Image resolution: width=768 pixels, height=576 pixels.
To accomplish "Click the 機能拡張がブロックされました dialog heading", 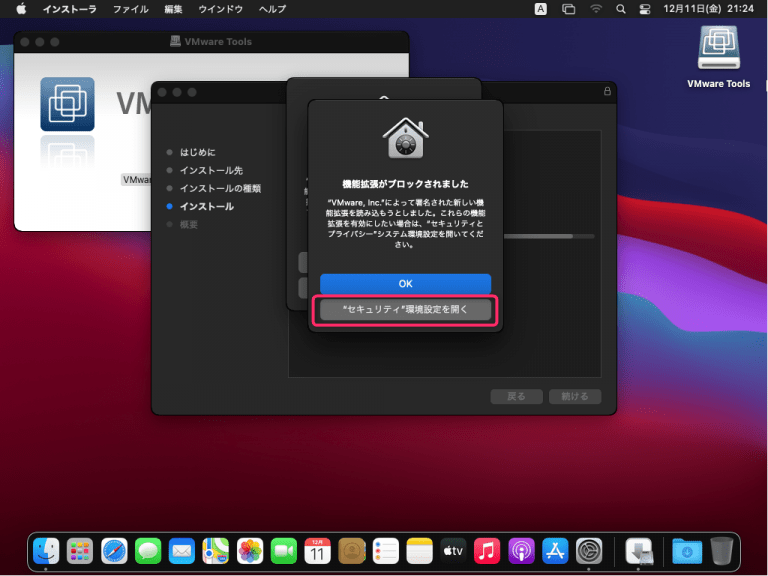I will click(x=405, y=184).
